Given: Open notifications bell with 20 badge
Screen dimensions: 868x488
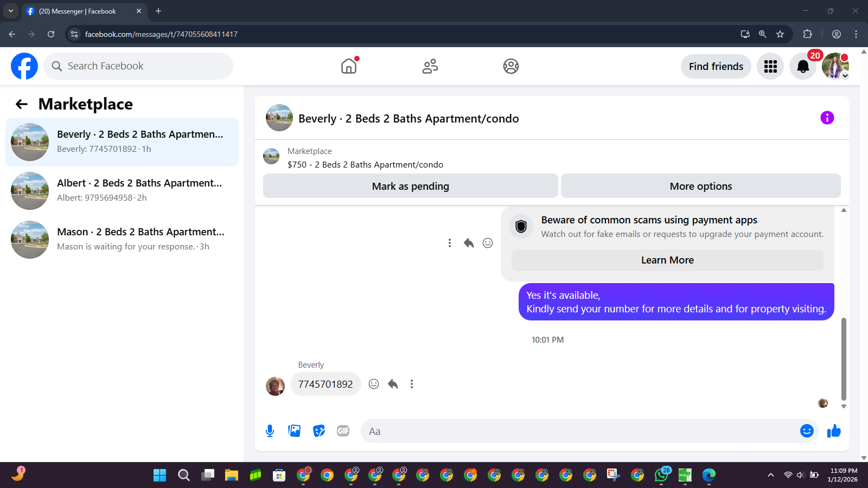Looking at the screenshot, I should click(x=803, y=66).
